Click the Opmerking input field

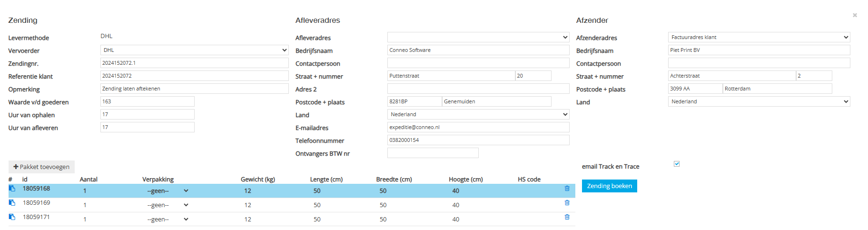pyautogui.click(x=194, y=89)
